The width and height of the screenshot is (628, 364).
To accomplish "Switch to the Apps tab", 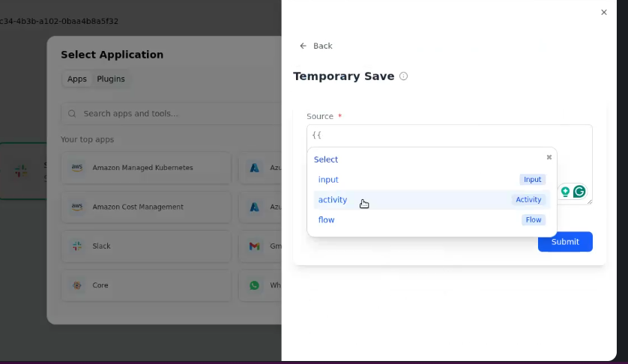I will coord(77,79).
